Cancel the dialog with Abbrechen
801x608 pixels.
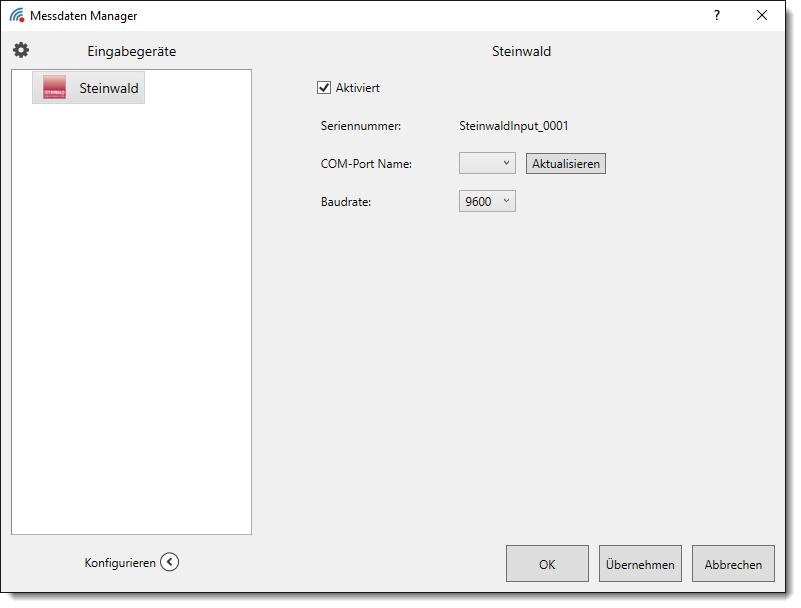point(733,564)
